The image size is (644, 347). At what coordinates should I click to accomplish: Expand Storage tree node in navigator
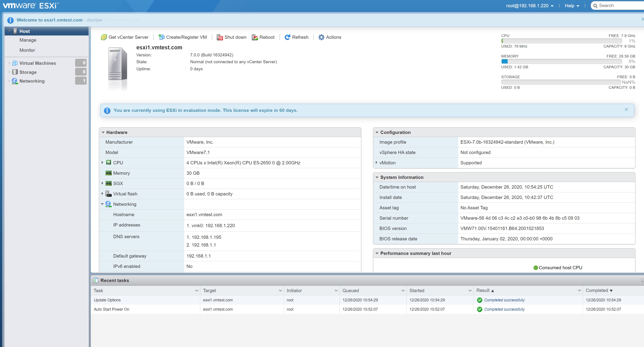point(9,72)
